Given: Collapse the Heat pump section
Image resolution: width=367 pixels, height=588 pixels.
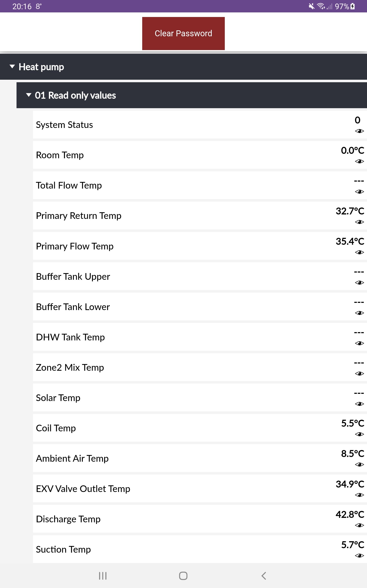Looking at the screenshot, I should pos(12,67).
